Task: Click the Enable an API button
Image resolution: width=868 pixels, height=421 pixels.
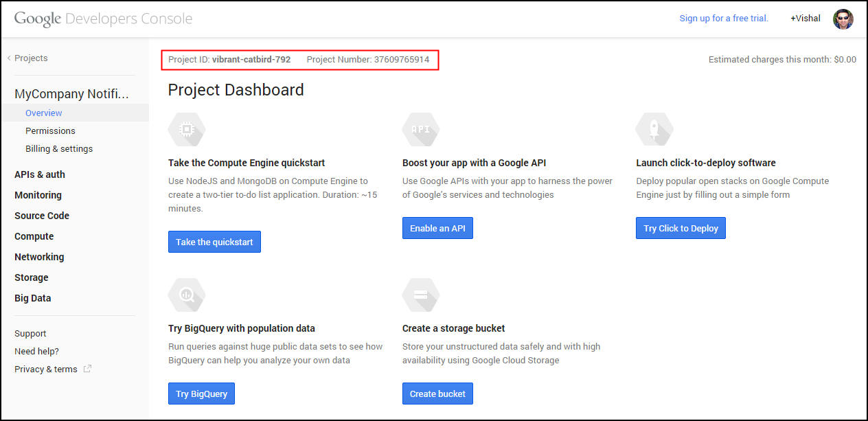Action: click(437, 228)
